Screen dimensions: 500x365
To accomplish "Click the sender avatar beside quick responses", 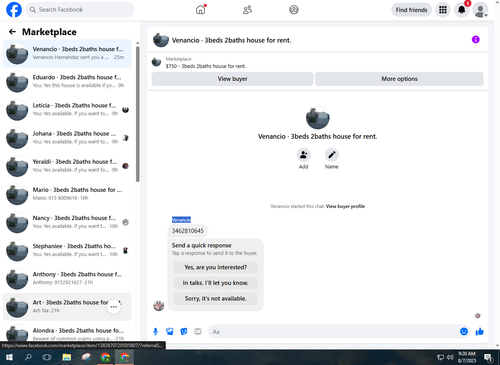I will click(x=159, y=305).
